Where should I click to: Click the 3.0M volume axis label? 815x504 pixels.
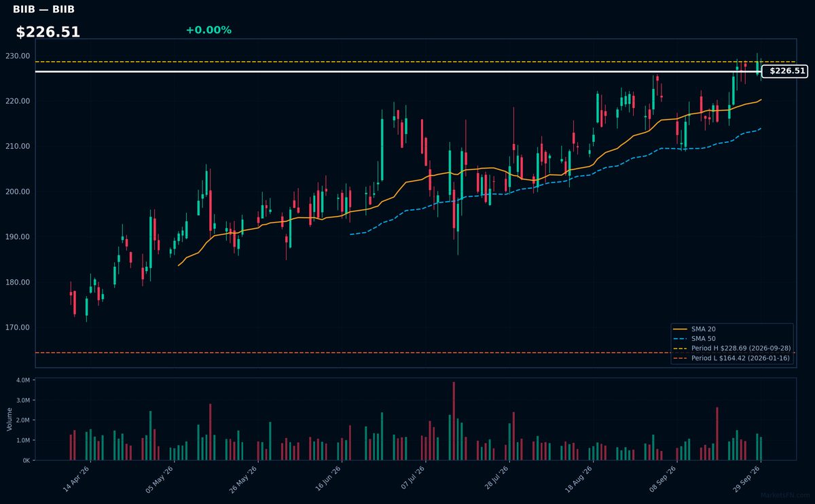pyautogui.click(x=22, y=400)
